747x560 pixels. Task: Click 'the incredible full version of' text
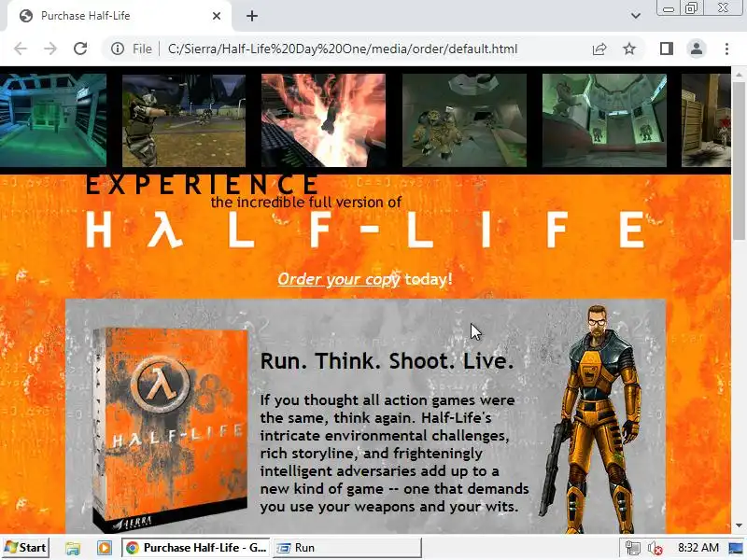pyautogui.click(x=306, y=203)
